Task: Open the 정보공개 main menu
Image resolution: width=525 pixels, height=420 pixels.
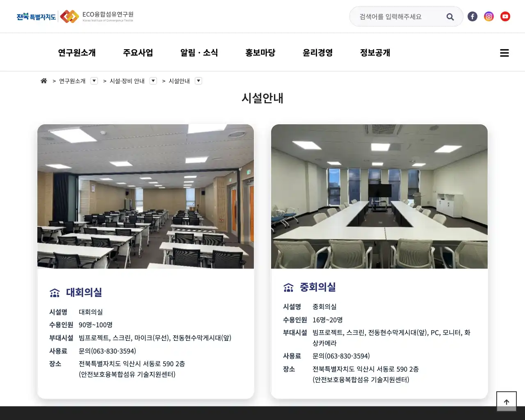Action: point(375,52)
